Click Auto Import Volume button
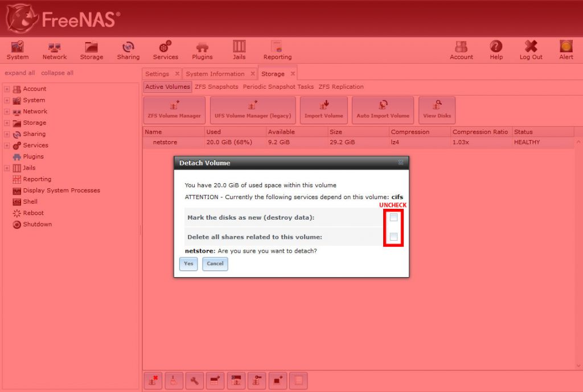 click(383, 110)
